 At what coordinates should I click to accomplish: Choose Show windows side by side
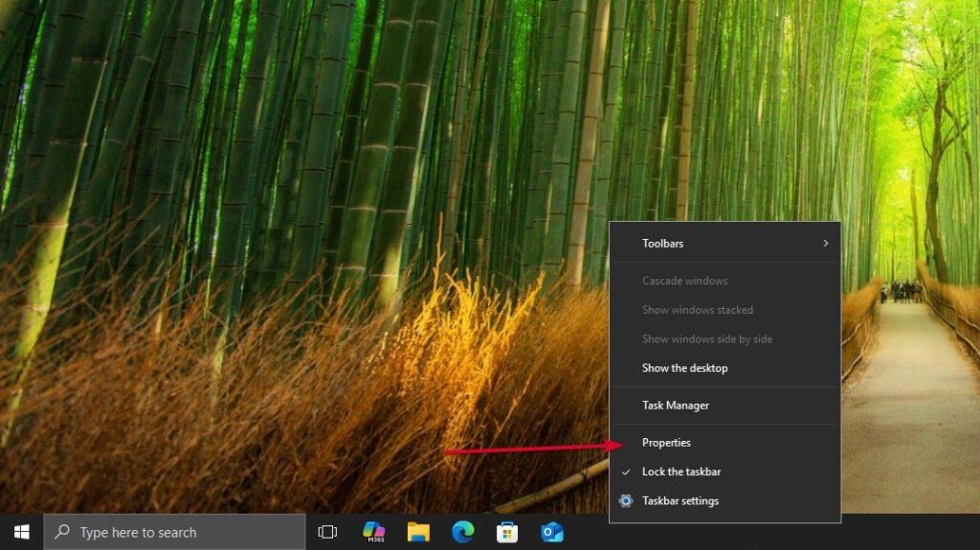click(706, 339)
